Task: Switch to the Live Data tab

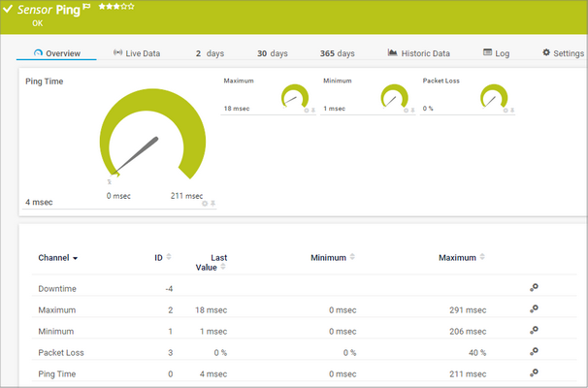Action: coord(137,53)
